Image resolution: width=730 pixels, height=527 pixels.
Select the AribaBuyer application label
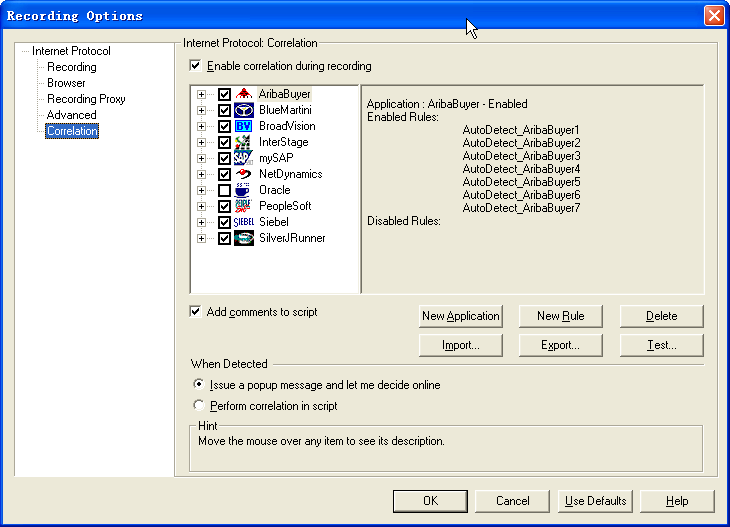[x=284, y=94]
